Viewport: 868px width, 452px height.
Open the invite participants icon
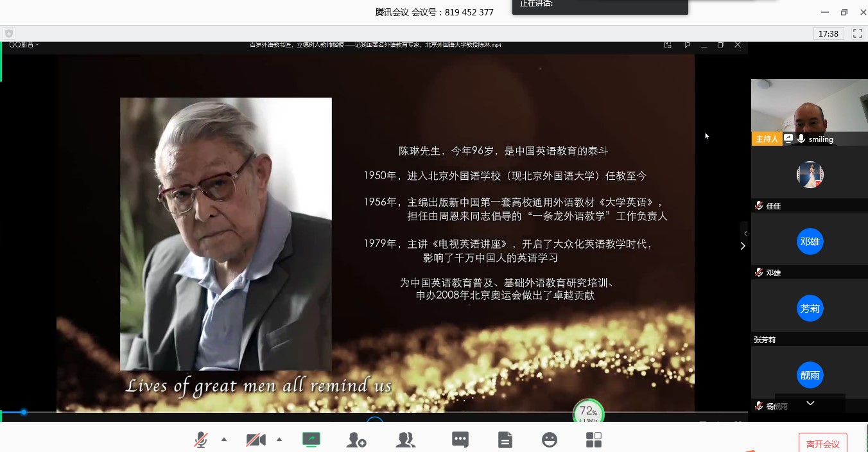tap(356, 440)
